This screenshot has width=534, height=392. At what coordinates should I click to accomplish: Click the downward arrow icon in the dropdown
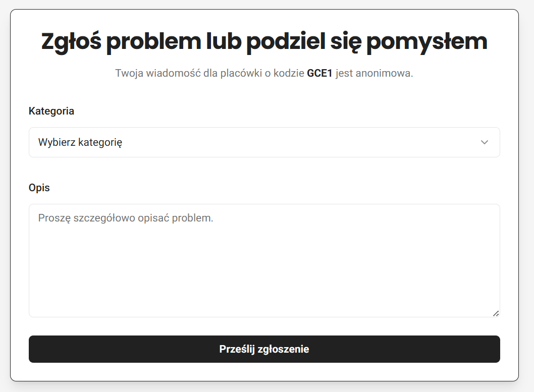(x=485, y=142)
